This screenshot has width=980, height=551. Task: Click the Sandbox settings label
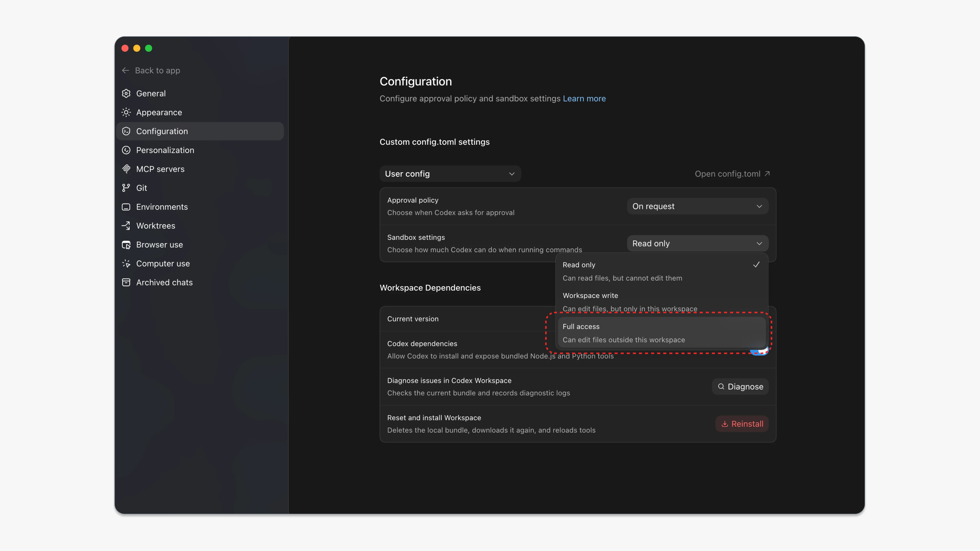click(416, 237)
